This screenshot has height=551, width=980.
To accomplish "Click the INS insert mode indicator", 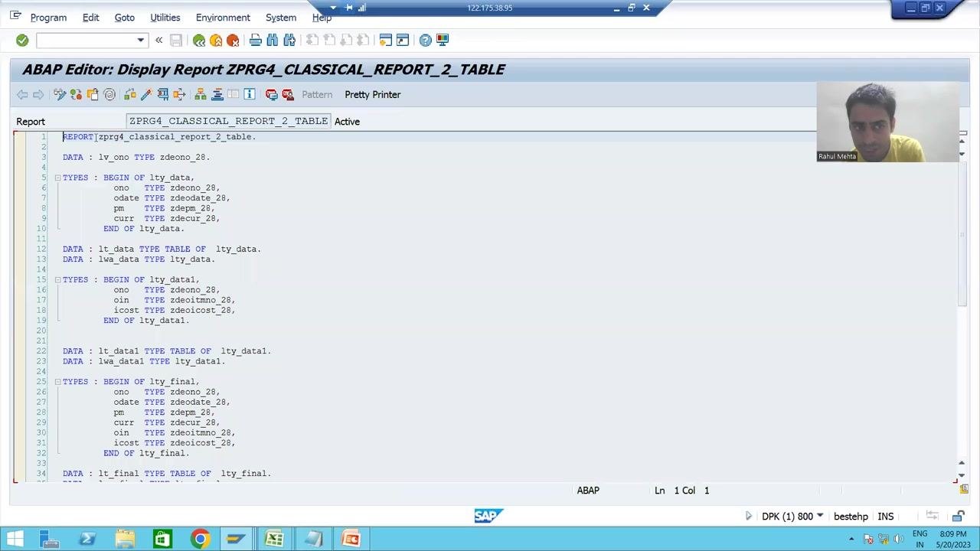I will (x=886, y=517).
